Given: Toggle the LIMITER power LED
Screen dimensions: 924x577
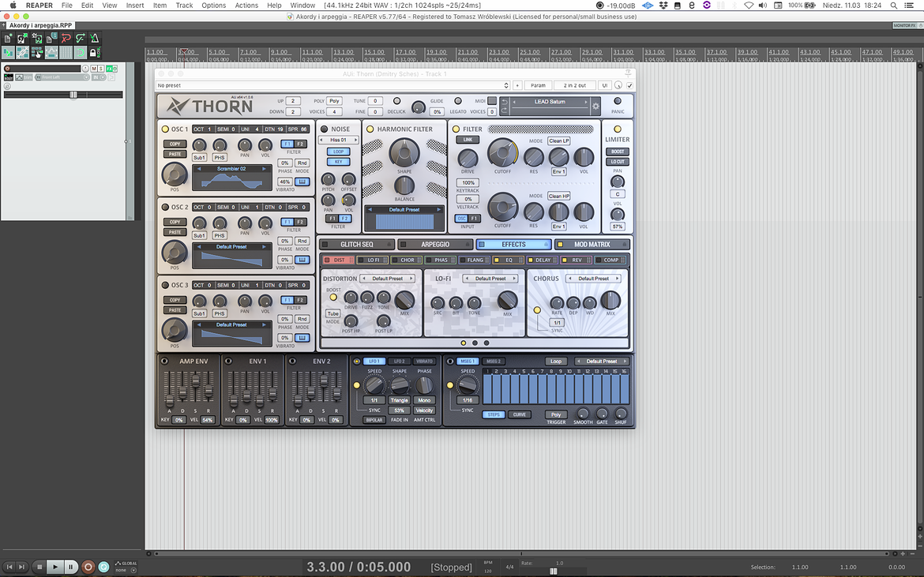Looking at the screenshot, I should point(618,129).
